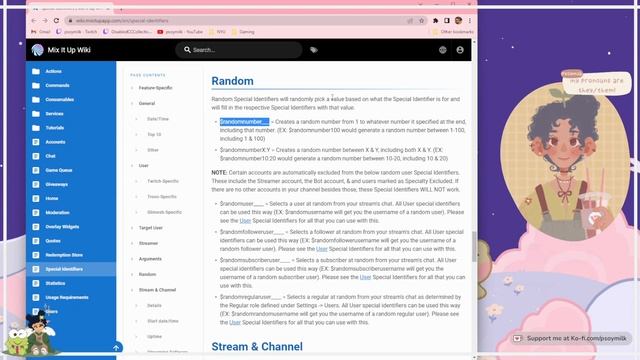Open the language globe icon in header
The width and height of the screenshot is (640, 360).
pos(442,50)
